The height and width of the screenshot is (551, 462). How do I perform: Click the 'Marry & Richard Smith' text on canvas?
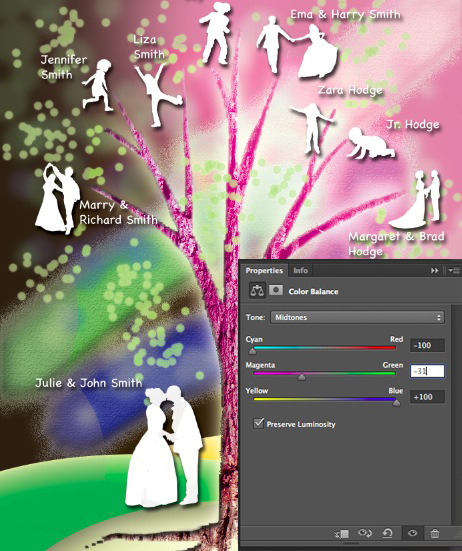pos(118,212)
